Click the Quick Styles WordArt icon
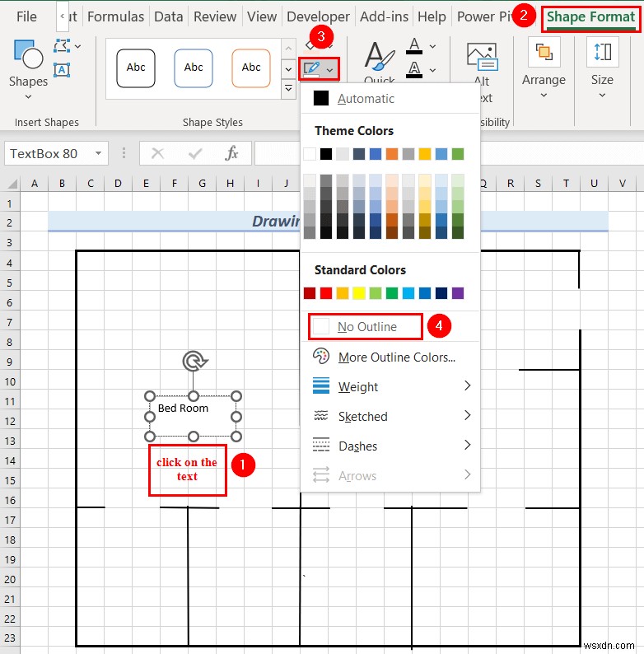The width and height of the screenshot is (644, 654). [x=380, y=58]
